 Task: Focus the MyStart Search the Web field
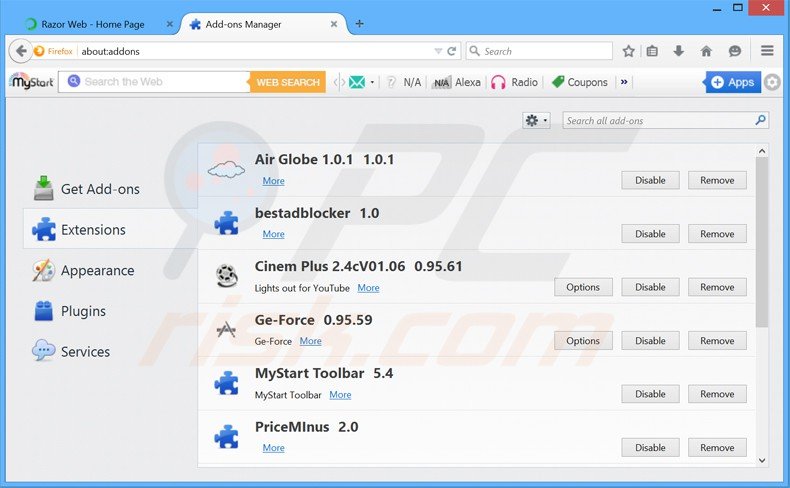pyautogui.click(x=154, y=82)
